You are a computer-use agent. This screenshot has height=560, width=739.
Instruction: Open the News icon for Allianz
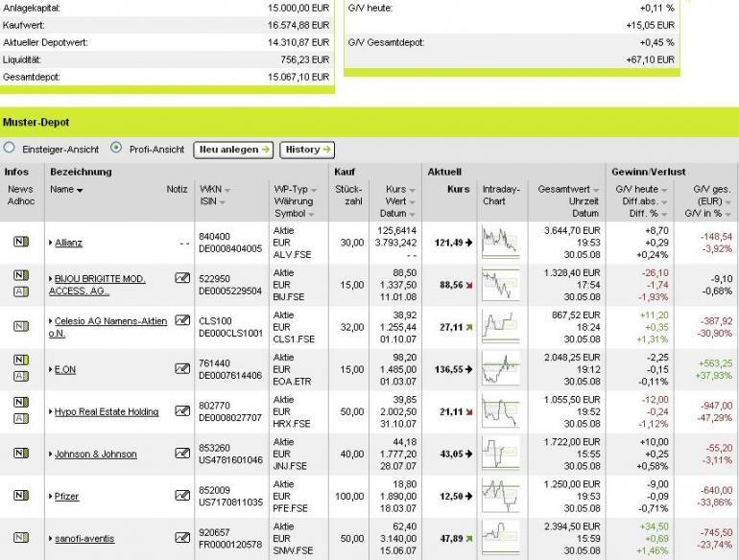point(21,242)
